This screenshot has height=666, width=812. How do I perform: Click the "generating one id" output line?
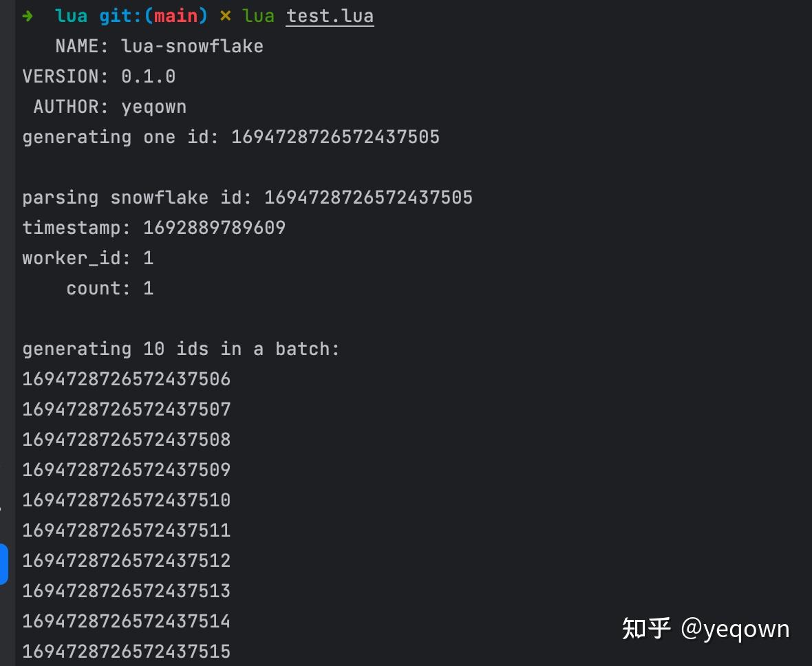(x=231, y=137)
